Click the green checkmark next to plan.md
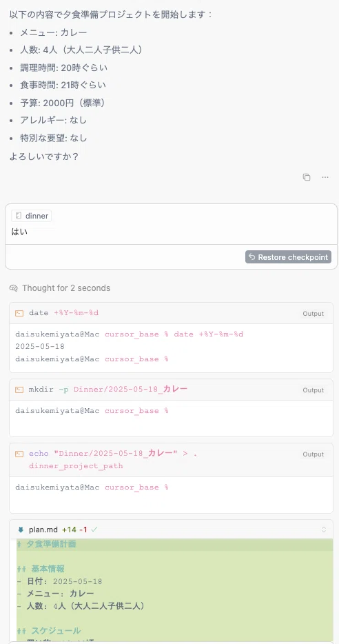This screenshot has height=644, width=339. click(x=94, y=530)
